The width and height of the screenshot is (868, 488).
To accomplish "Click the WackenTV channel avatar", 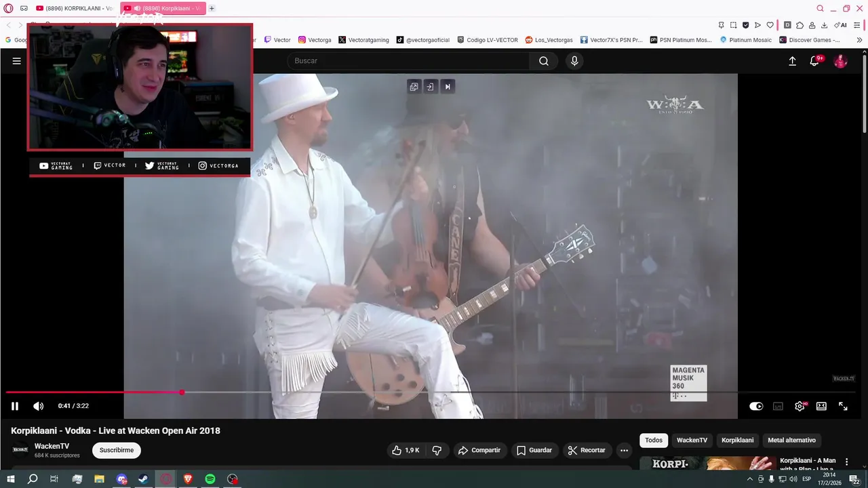I will [20, 450].
